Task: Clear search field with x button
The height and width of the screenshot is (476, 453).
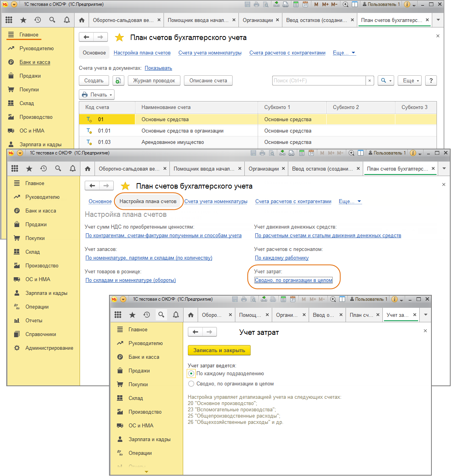Action: pos(369,80)
